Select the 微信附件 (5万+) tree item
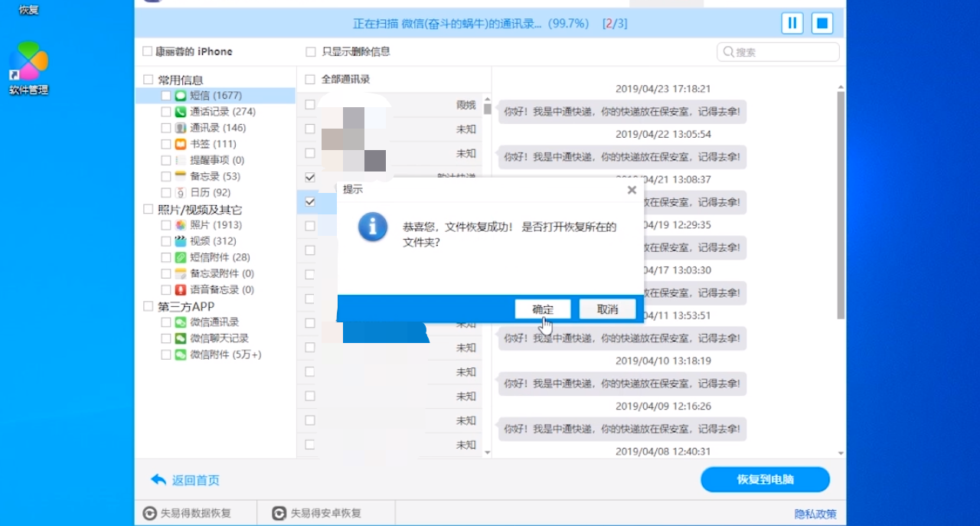 coord(226,354)
